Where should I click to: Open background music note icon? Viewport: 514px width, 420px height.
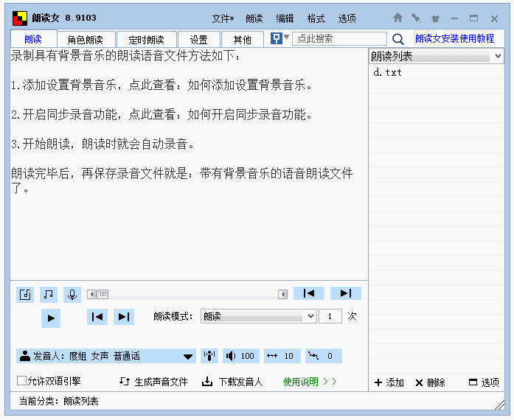(x=49, y=295)
